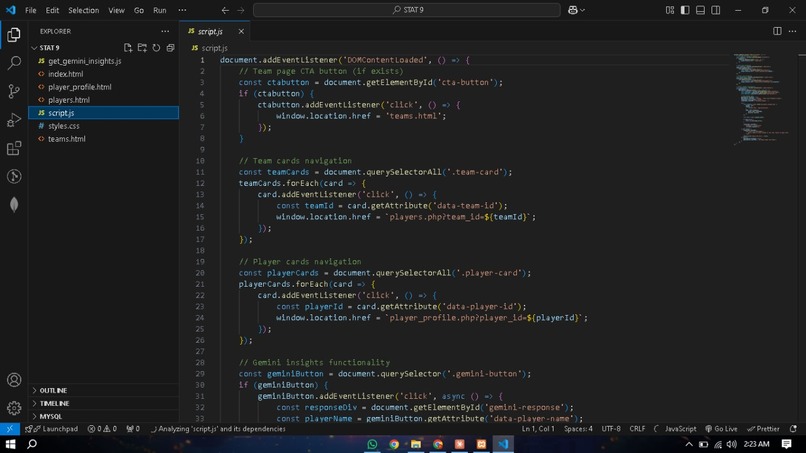Open editor more actions ellipsis

pos(792,31)
